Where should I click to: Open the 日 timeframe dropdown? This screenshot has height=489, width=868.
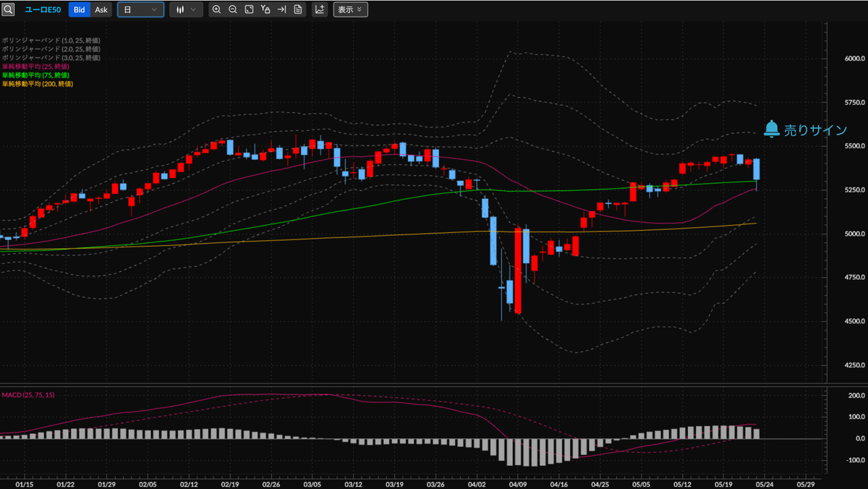tap(140, 9)
